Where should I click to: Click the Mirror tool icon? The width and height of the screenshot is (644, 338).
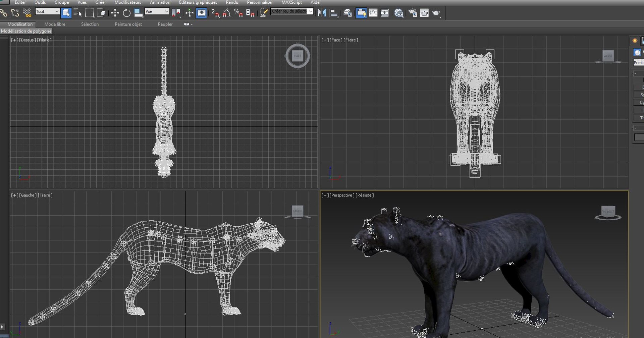322,13
